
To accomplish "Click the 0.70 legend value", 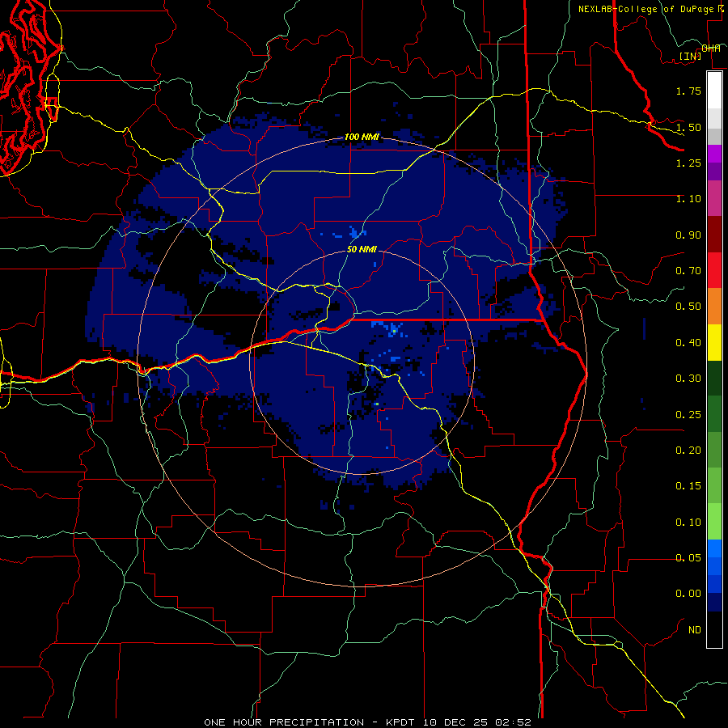I will pyautogui.click(x=688, y=271).
